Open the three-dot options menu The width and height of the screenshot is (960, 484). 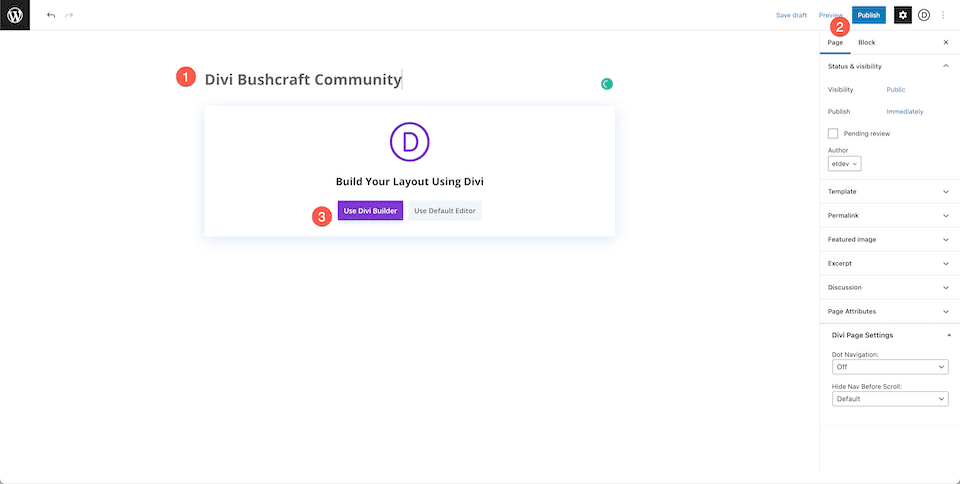tap(943, 15)
